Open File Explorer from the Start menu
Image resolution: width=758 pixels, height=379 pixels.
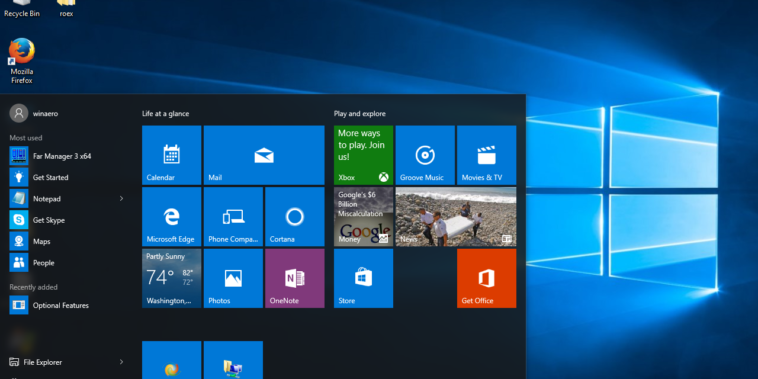pyautogui.click(x=36, y=362)
